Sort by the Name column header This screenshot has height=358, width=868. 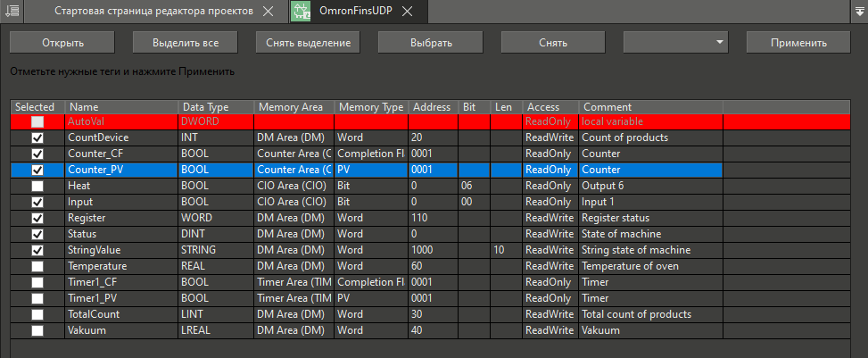120,107
